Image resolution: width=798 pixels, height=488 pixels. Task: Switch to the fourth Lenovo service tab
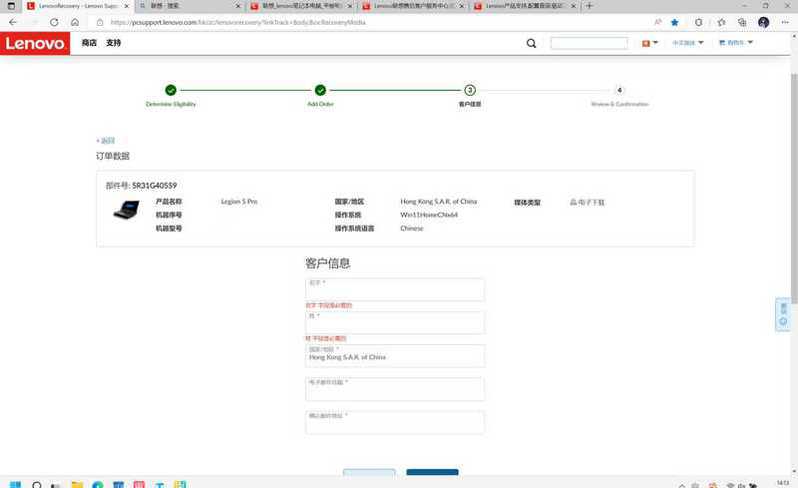[413, 6]
